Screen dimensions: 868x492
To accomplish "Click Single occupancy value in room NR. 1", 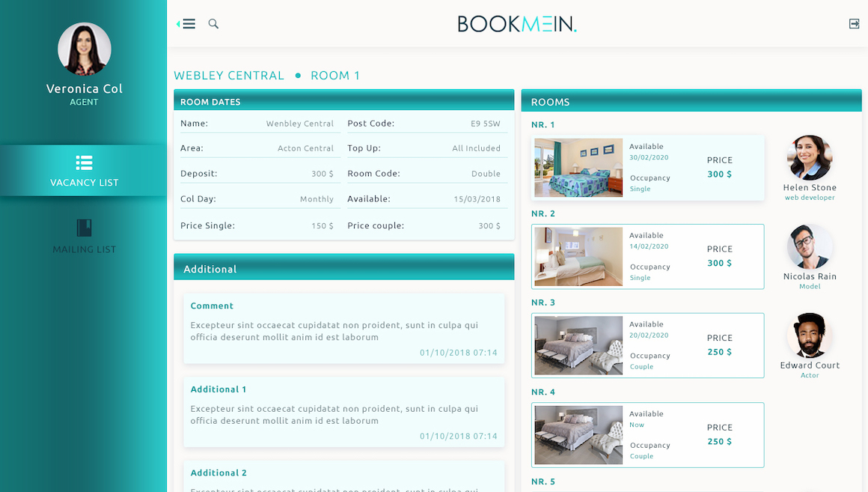I will point(640,189).
